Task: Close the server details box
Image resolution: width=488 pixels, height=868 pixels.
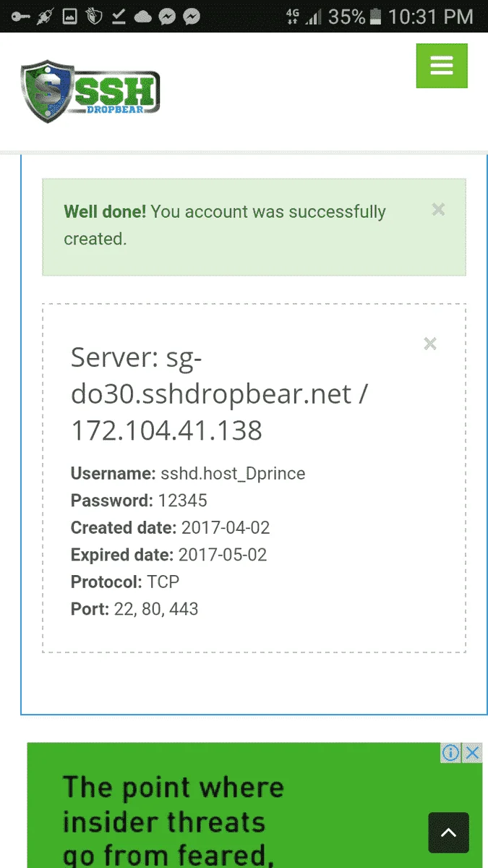Action: click(x=430, y=344)
